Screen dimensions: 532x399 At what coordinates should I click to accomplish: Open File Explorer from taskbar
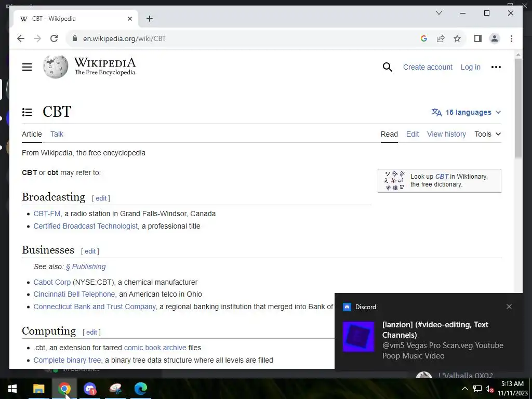click(x=38, y=389)
